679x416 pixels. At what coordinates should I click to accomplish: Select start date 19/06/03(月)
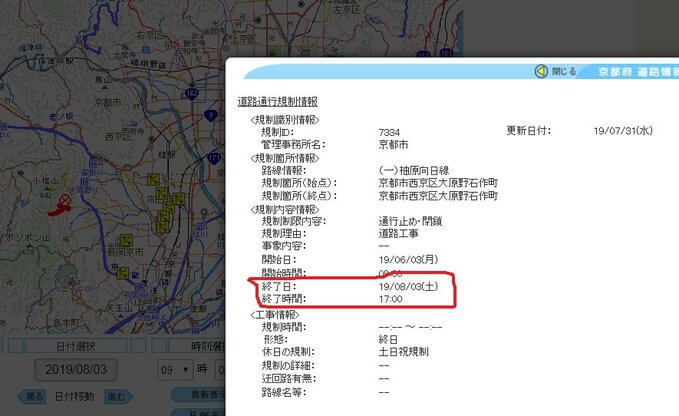(408, 260)
